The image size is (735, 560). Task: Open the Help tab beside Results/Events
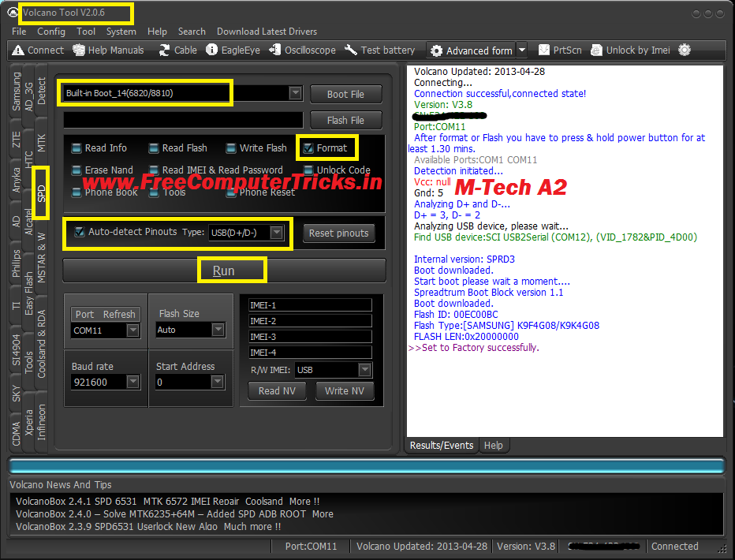pos(493,445)
